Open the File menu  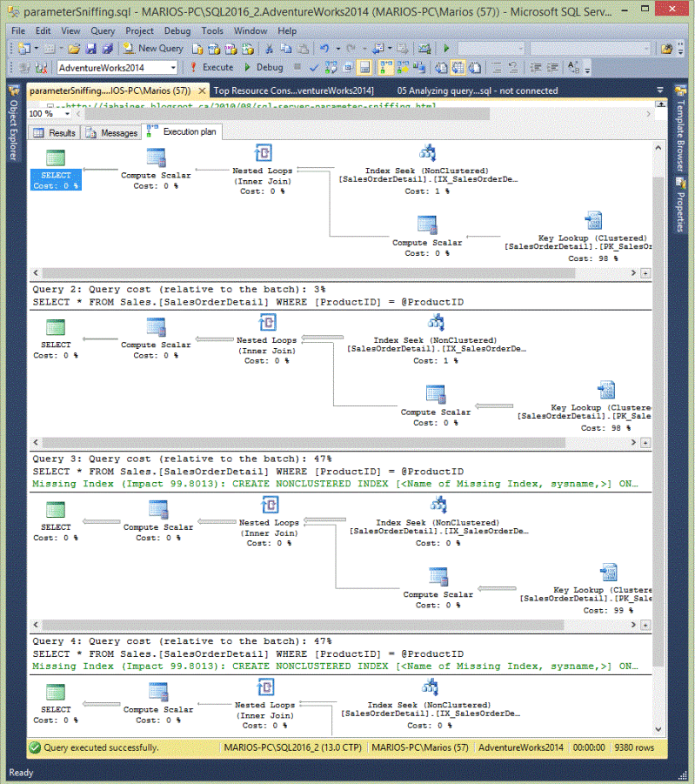18,31
